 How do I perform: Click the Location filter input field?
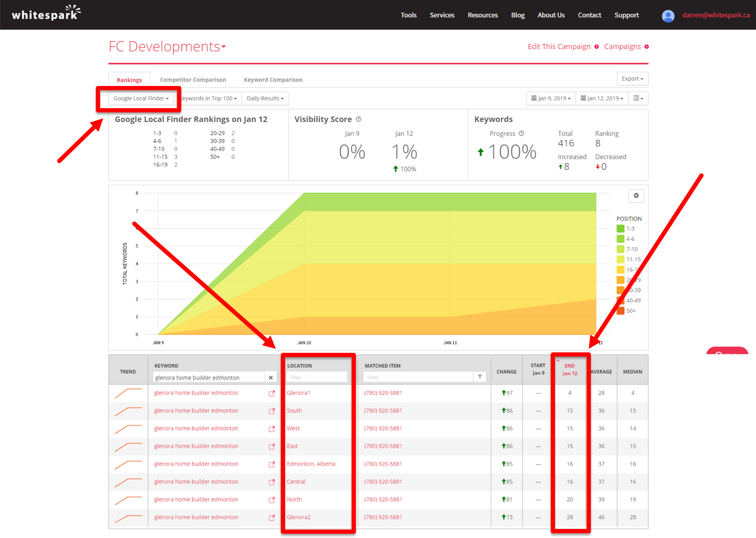(x=317, y=377)
